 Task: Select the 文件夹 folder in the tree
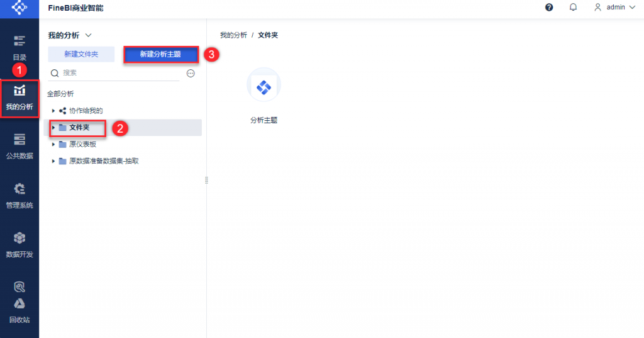click(x=79, y=128)
